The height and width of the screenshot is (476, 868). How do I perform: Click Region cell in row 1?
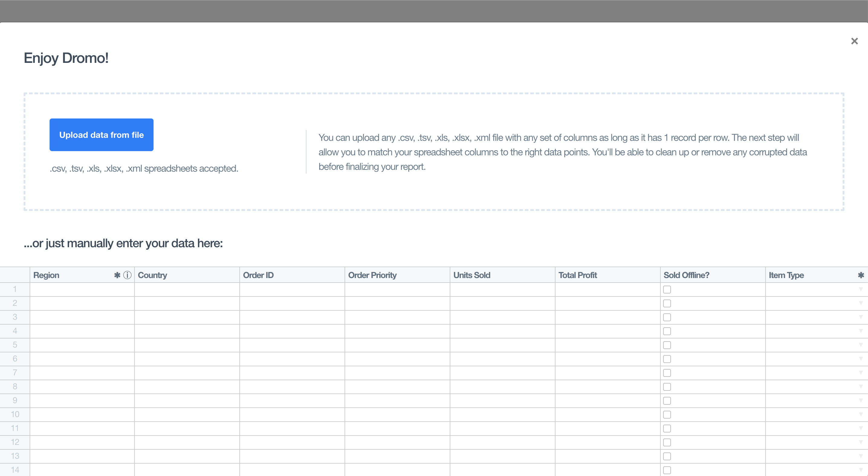[x=82, y=289]
